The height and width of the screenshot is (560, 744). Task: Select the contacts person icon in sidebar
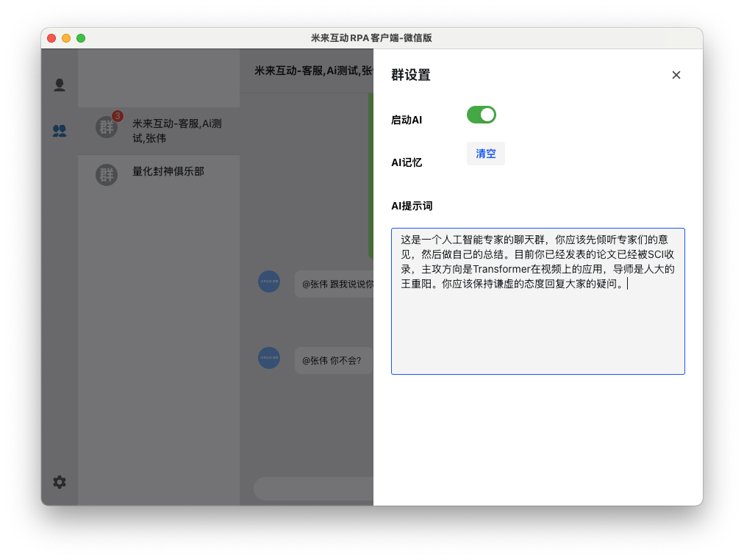coord(59,84)
